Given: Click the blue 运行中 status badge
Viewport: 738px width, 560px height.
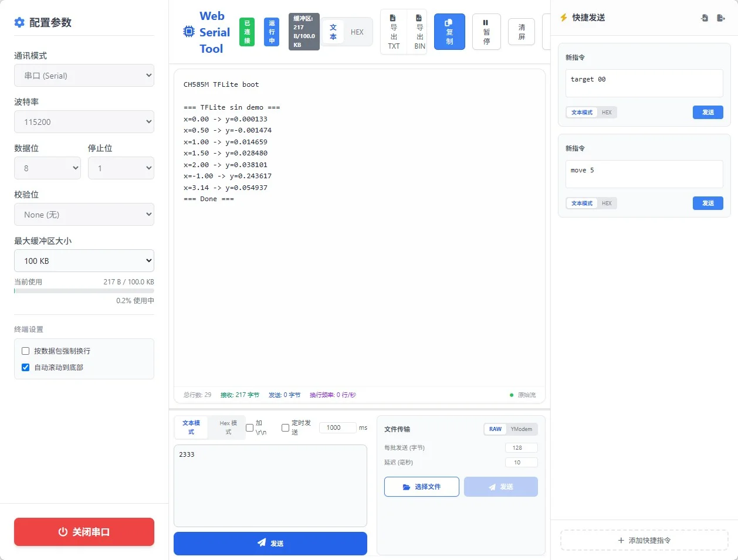Looking at the screenshot, I should pyautogui.click(x=272, y=32).
